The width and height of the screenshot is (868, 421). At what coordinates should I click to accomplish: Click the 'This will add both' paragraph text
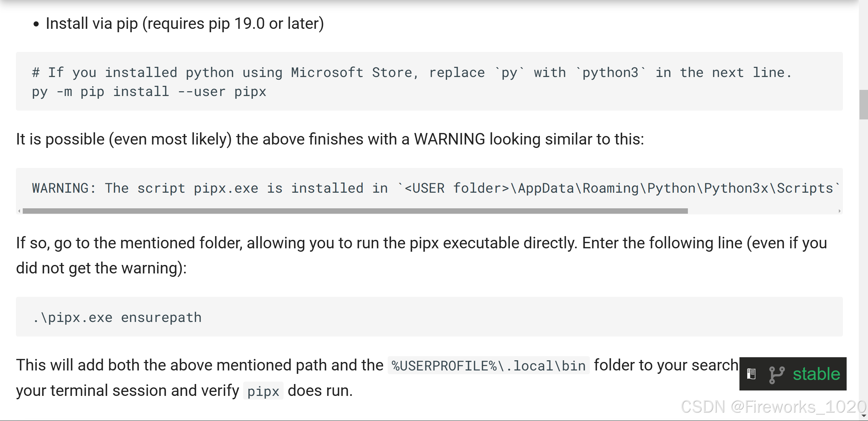(199, 365)
